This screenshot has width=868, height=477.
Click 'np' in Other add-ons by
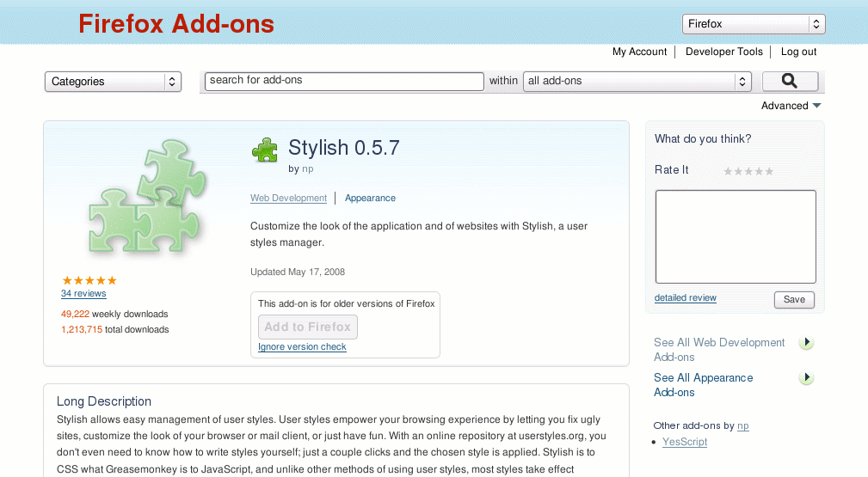pos(743,426)
